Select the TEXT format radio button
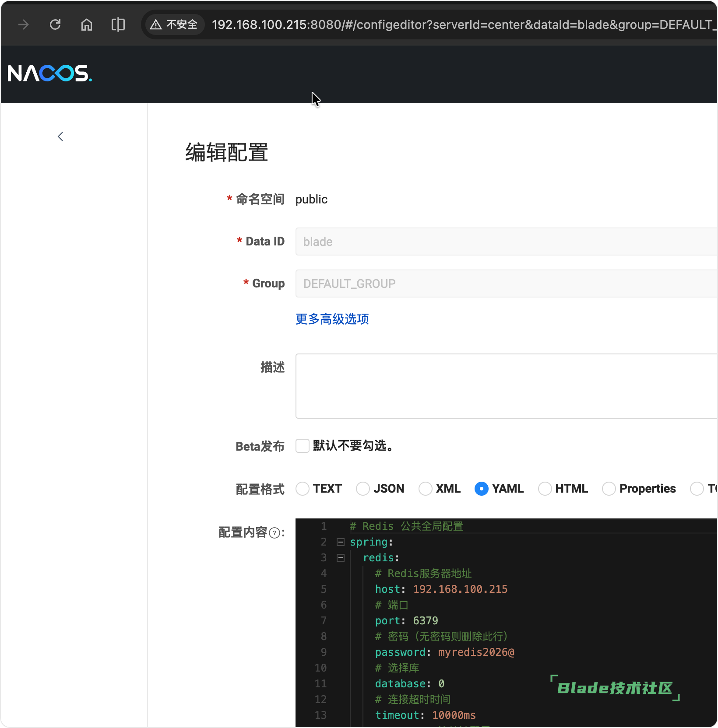718x728 pixels. click(303, 489)
